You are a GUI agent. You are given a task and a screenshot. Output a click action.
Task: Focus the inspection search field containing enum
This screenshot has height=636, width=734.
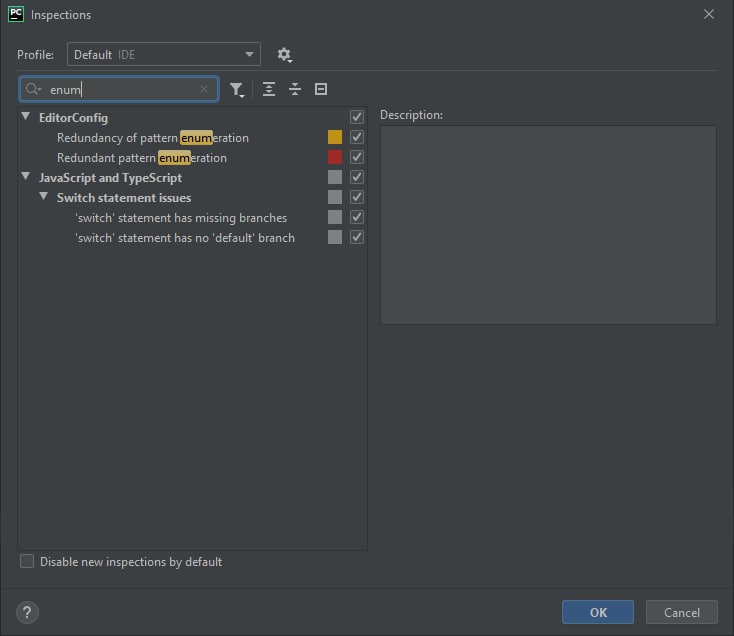pyautogui.click(x=119, y=89)
